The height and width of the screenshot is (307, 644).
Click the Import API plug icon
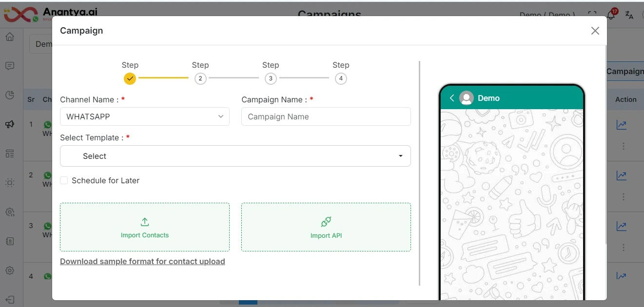click(x=326, y=222)
